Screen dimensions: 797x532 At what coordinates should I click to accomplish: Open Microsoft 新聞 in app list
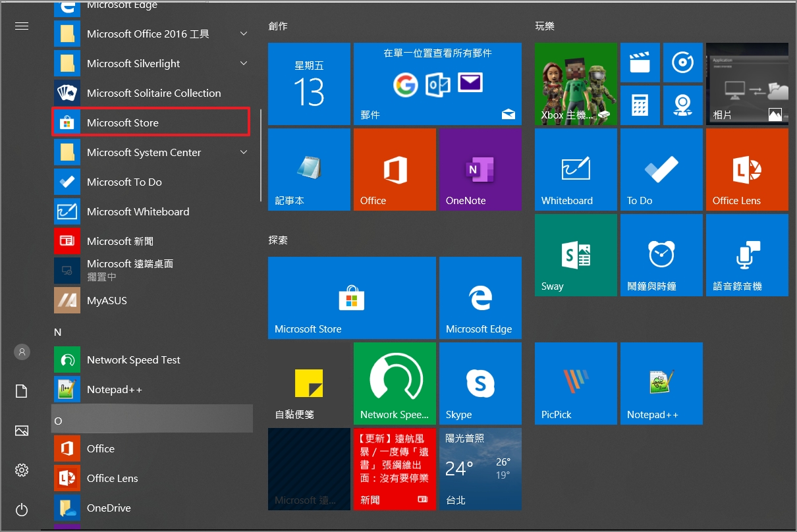click(x=152, y=241)
